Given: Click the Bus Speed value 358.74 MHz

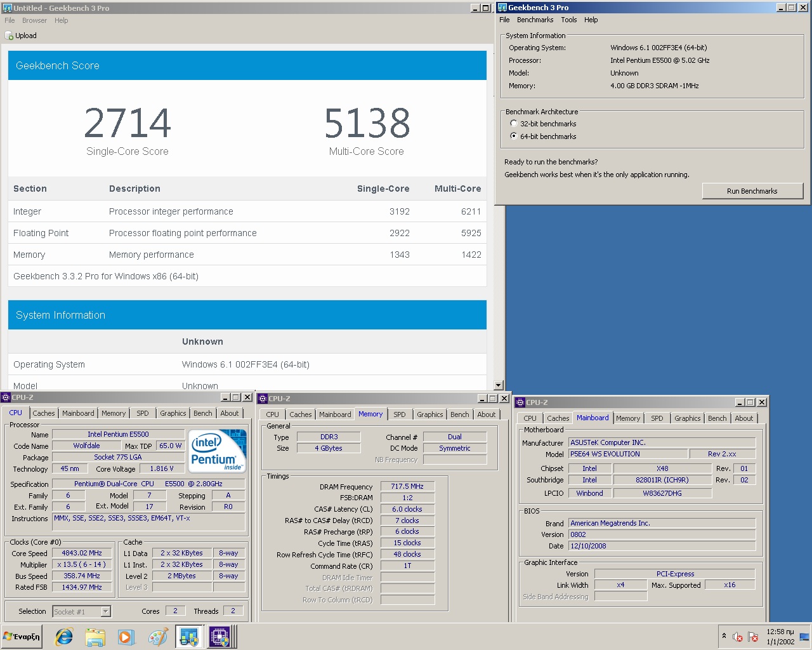Looking at the screenshot, I should 82,576.
